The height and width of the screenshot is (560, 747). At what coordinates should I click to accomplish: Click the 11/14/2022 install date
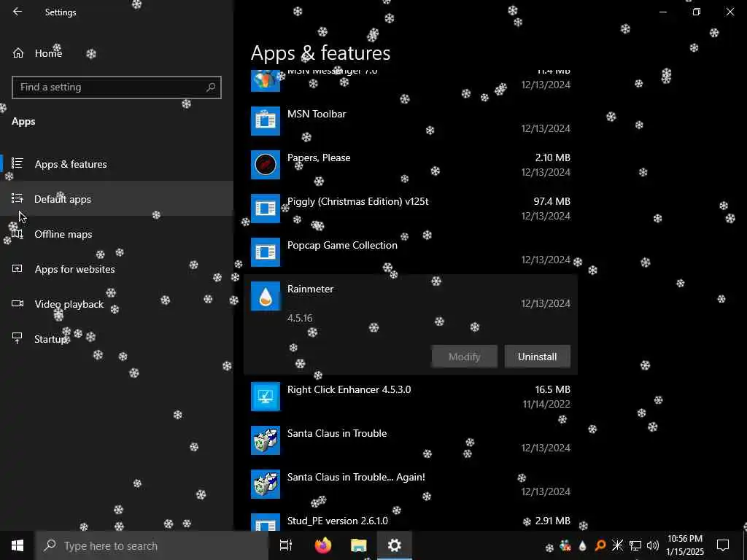(x=546, y=404)
